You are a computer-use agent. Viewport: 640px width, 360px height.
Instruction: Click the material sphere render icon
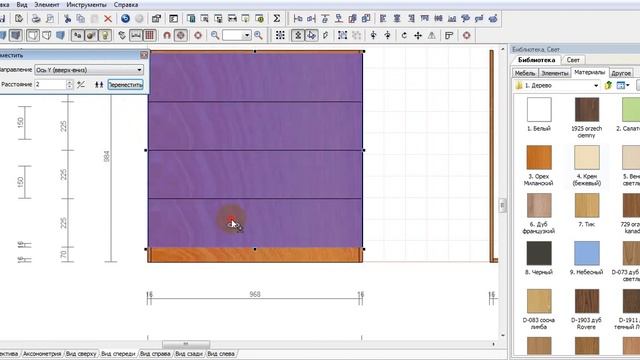91,36
